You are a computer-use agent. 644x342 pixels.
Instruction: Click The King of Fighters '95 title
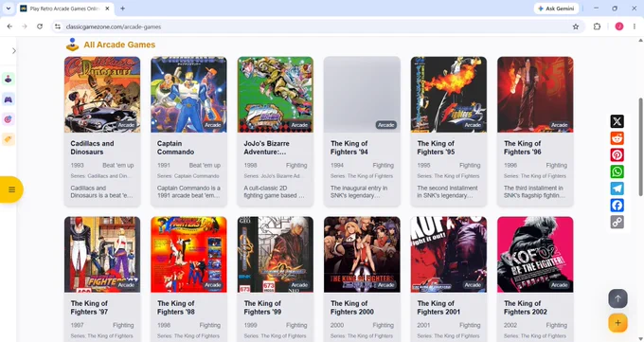[436, 148]
